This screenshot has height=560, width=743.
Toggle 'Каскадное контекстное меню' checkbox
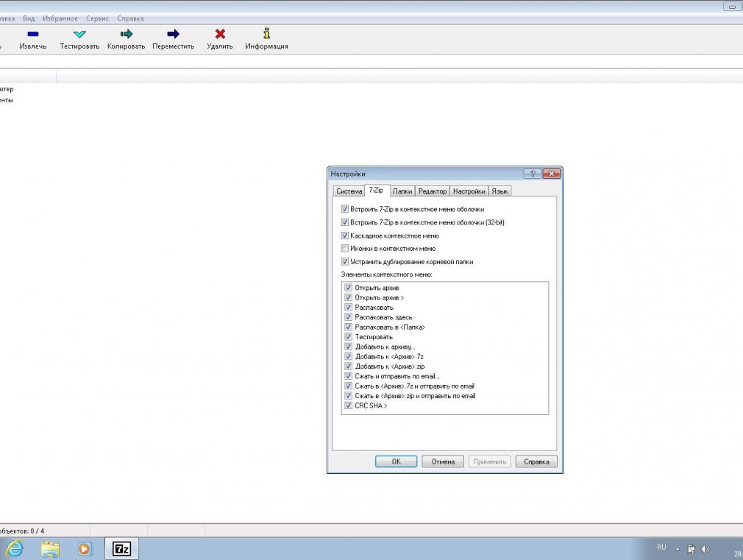[x=345, y=235]
